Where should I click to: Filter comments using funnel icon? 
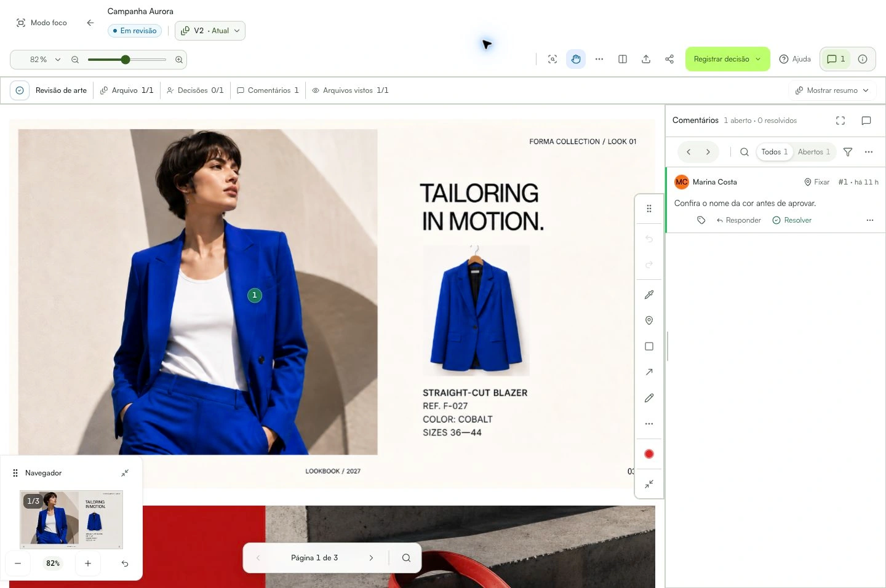point(848,152)
